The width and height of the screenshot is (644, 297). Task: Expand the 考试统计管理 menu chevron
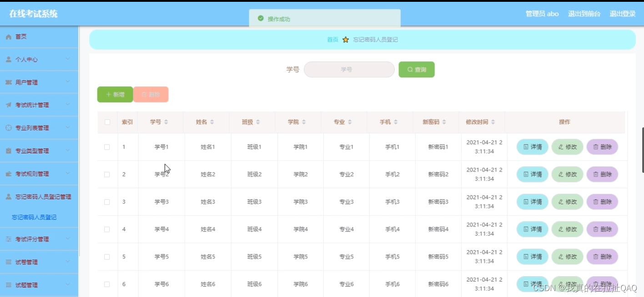coord(68,105)
